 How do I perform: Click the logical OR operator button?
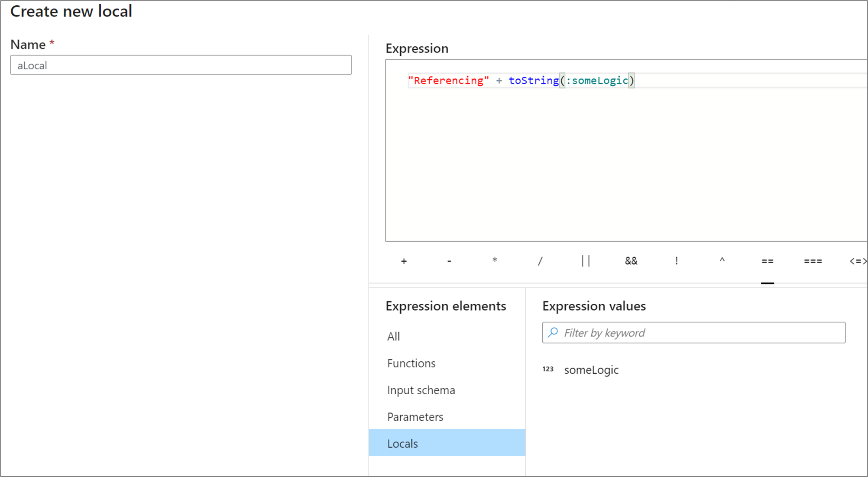tap(585, 260)
